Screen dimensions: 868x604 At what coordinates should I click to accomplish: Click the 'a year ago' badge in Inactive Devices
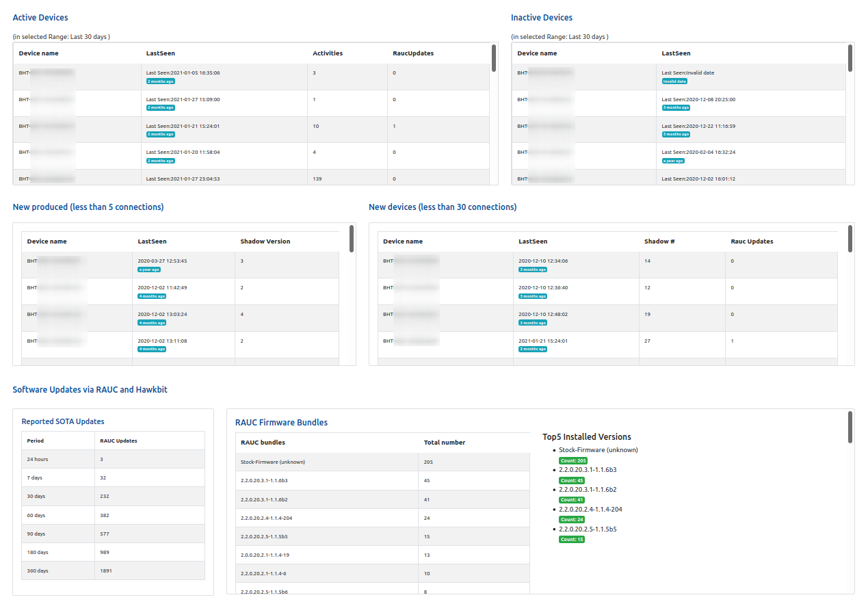[673, 161]
